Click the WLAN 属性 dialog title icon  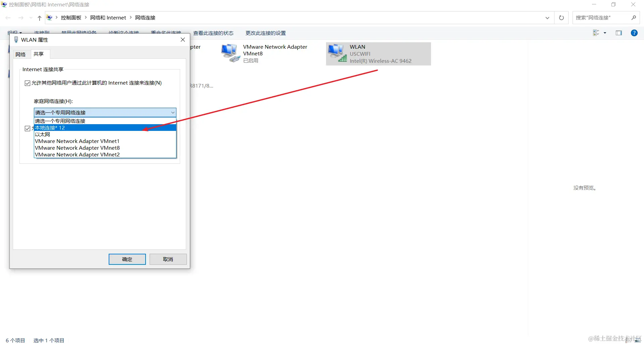point(16,40)
